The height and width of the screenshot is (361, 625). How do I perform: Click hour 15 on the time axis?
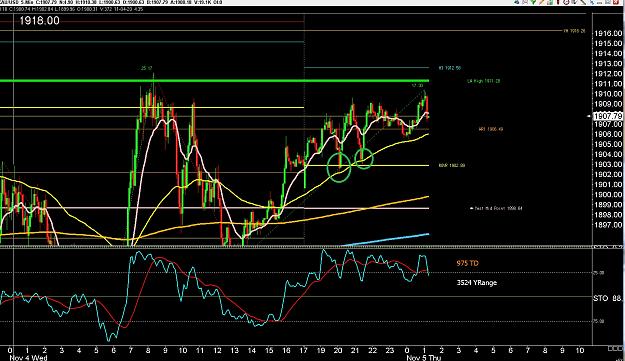click(x=269, y=351)
